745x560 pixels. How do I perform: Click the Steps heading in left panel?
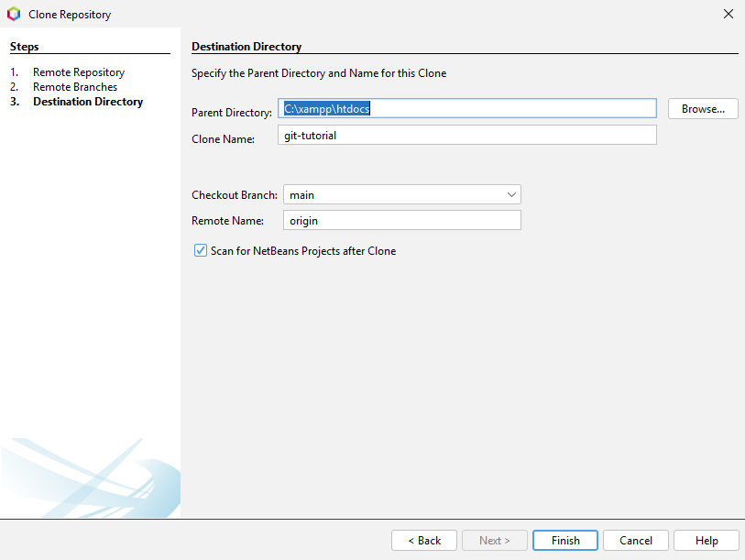(x=25, y=47)
